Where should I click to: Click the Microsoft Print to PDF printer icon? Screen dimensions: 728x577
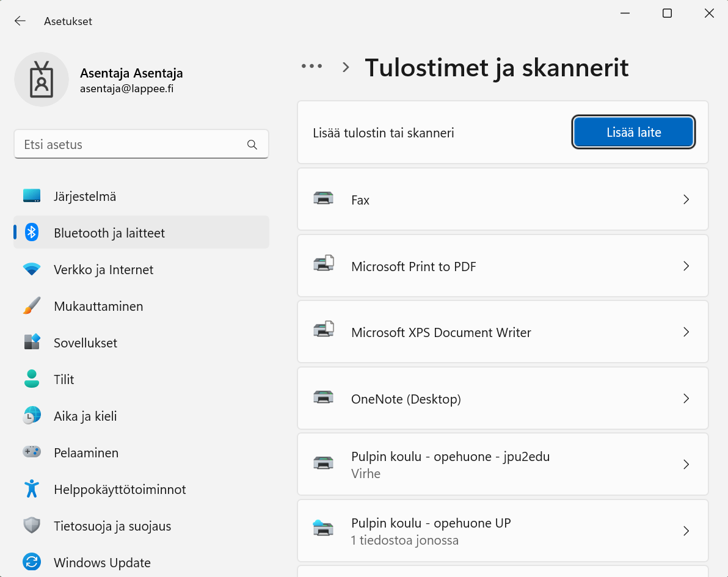click(324, 264)
